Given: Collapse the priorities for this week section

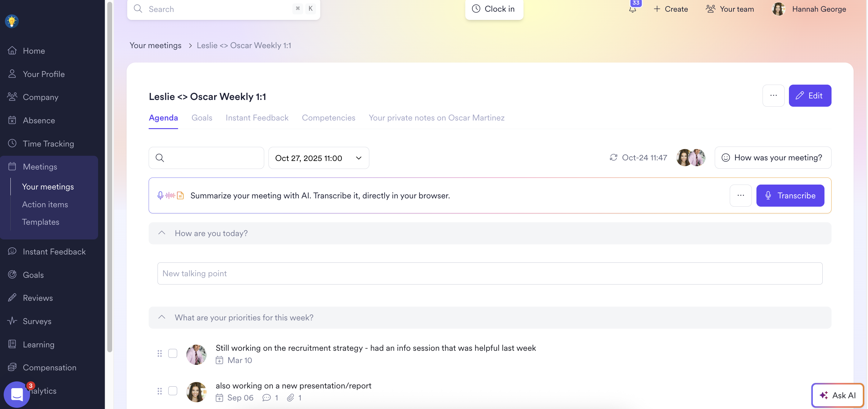Looking at the screenshot, I should pos(162,317).
